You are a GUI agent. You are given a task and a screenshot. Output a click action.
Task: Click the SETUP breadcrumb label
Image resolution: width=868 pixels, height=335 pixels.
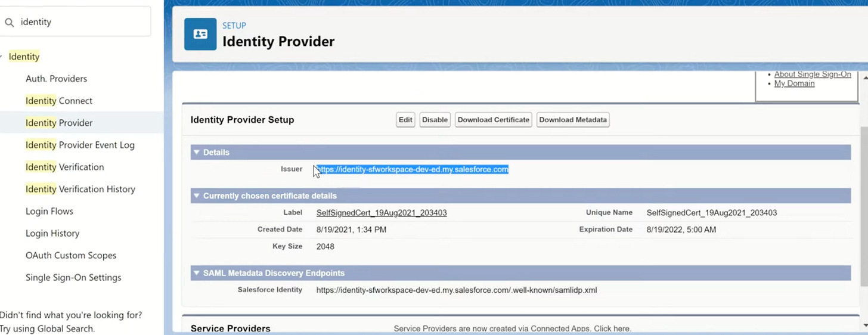tap(234, 26)
